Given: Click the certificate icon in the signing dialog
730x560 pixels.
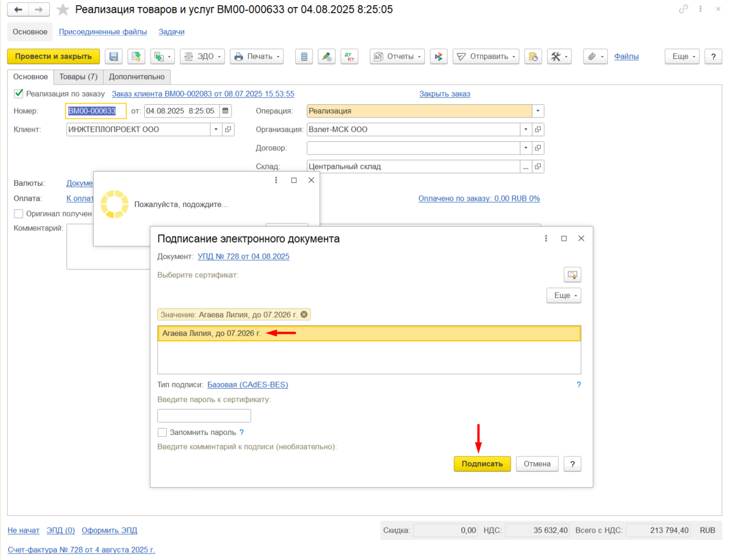Looking at the screenshot, I should [x=573, y=275].
